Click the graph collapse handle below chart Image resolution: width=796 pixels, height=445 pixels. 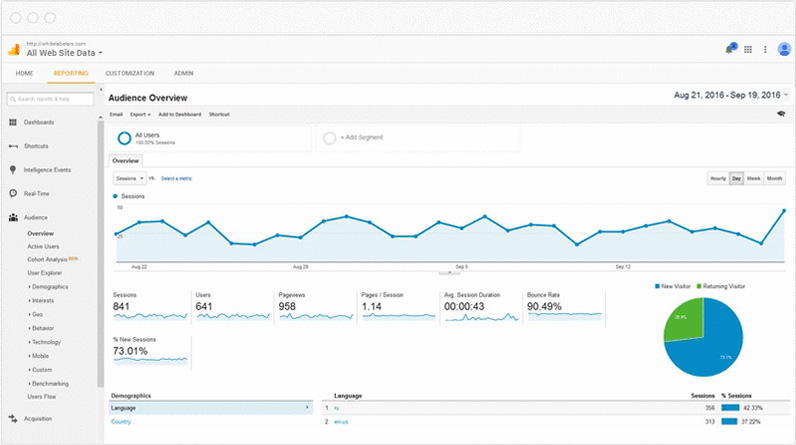point(449,273)
